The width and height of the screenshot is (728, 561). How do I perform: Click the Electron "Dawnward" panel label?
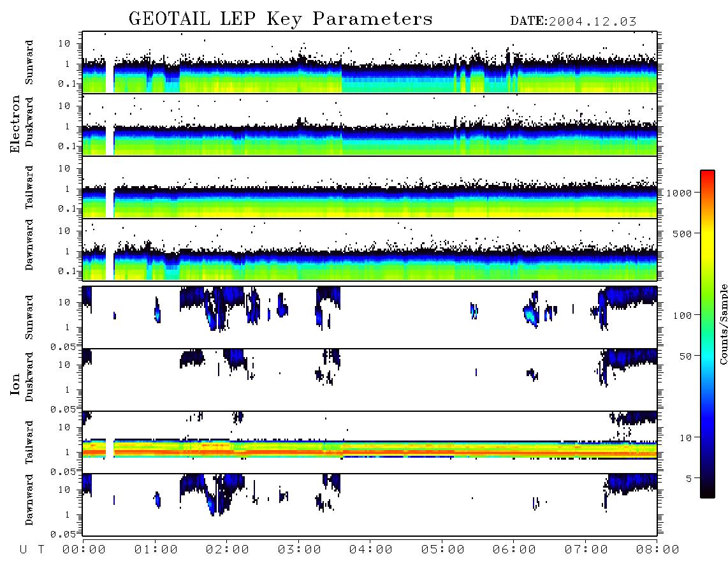click(x=29, y=245)
